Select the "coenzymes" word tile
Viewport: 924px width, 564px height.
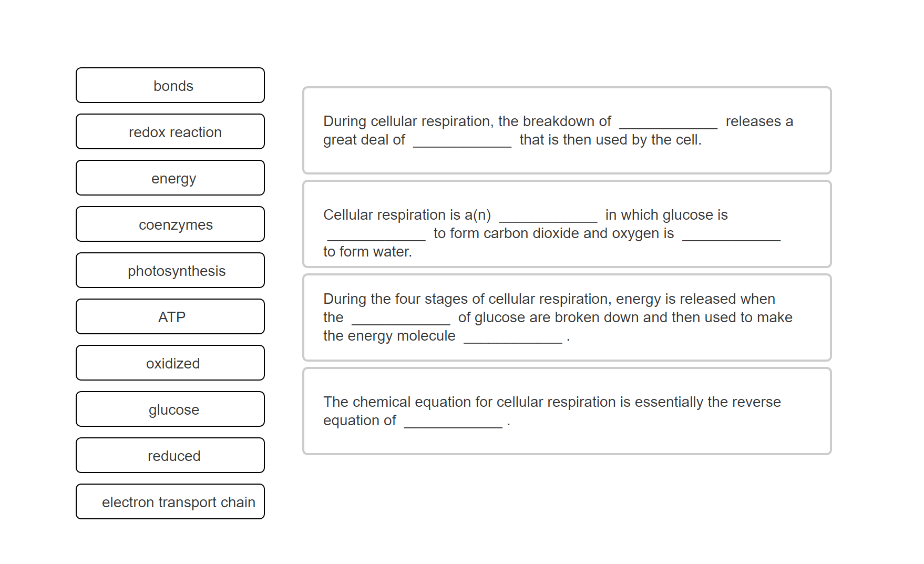click(x=170, y=224)
